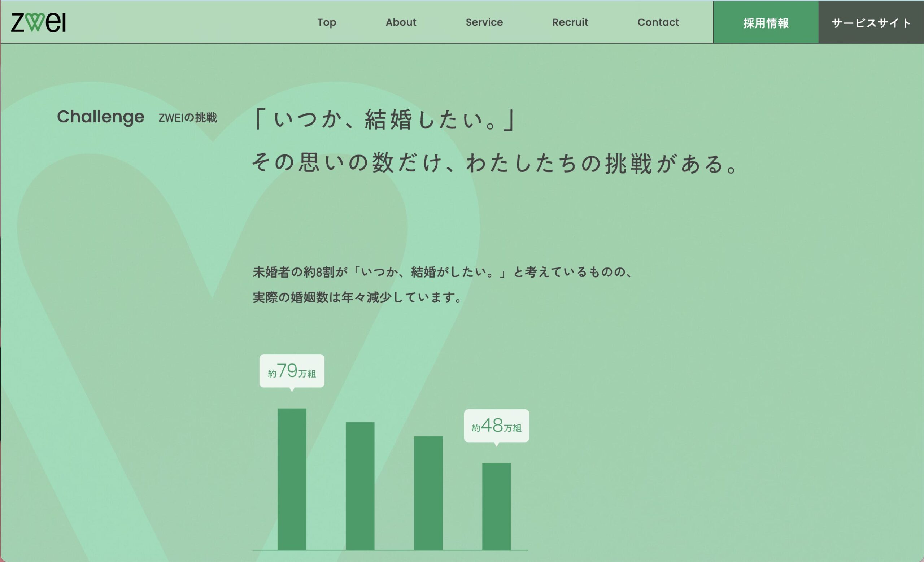The width and height of the screenshot is (924, 562).
Task: Click the 約79万組 callout bubble
Action: [292, 371]
